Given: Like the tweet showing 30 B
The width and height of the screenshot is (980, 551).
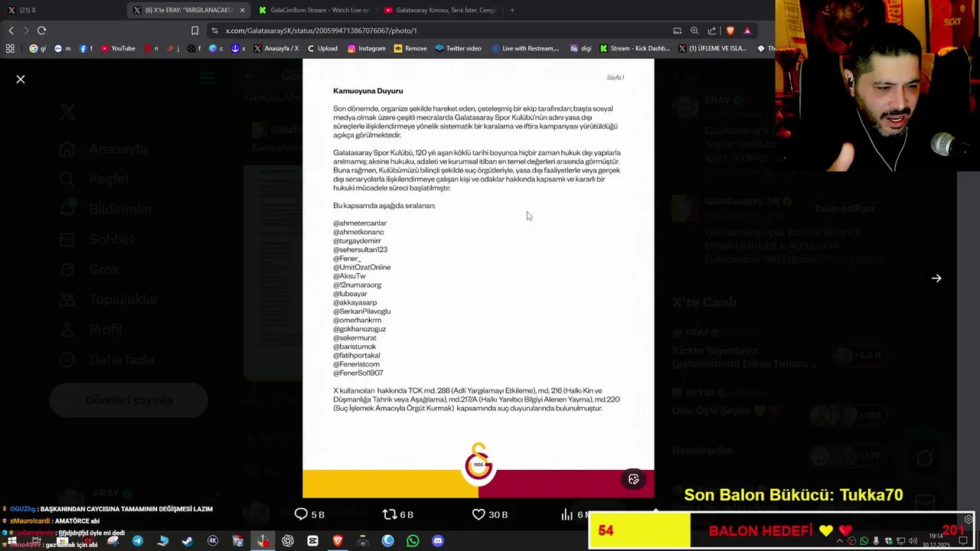Looking at the screenshot, I should point(490,514).
